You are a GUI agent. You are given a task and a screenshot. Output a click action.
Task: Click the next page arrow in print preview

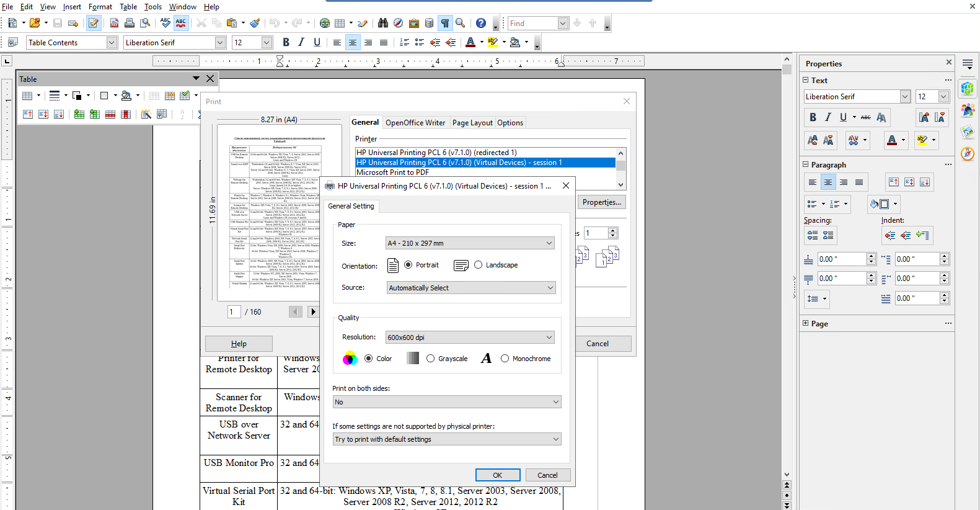(x=313, y=311)
